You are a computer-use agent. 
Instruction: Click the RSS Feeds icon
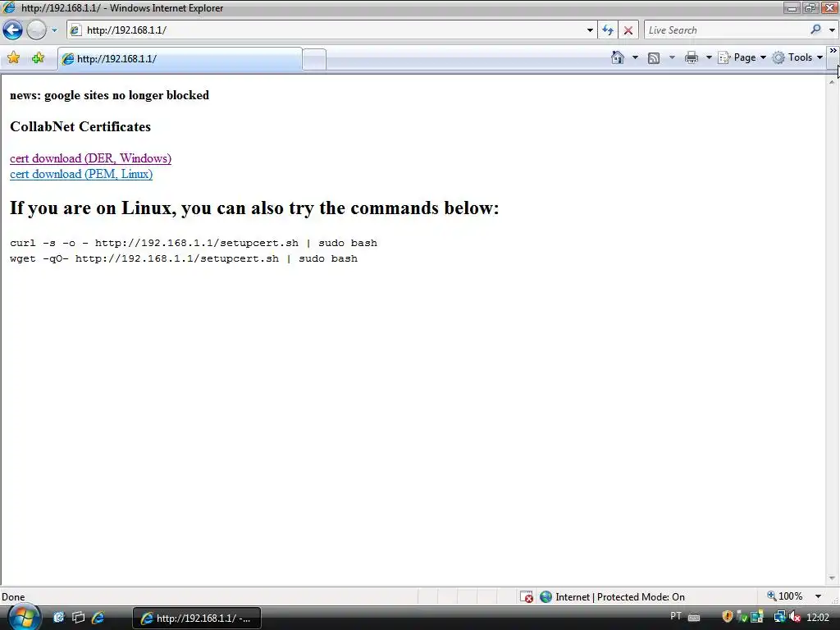pyautogui.click(x=654, y=58)
